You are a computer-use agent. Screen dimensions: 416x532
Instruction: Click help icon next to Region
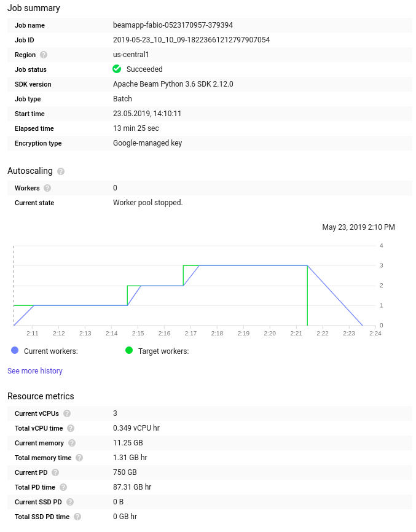44,55
